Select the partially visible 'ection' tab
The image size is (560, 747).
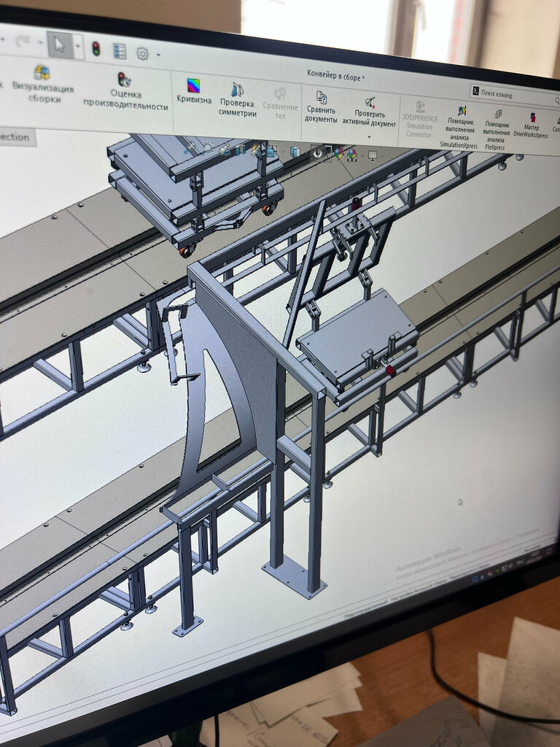17,136
